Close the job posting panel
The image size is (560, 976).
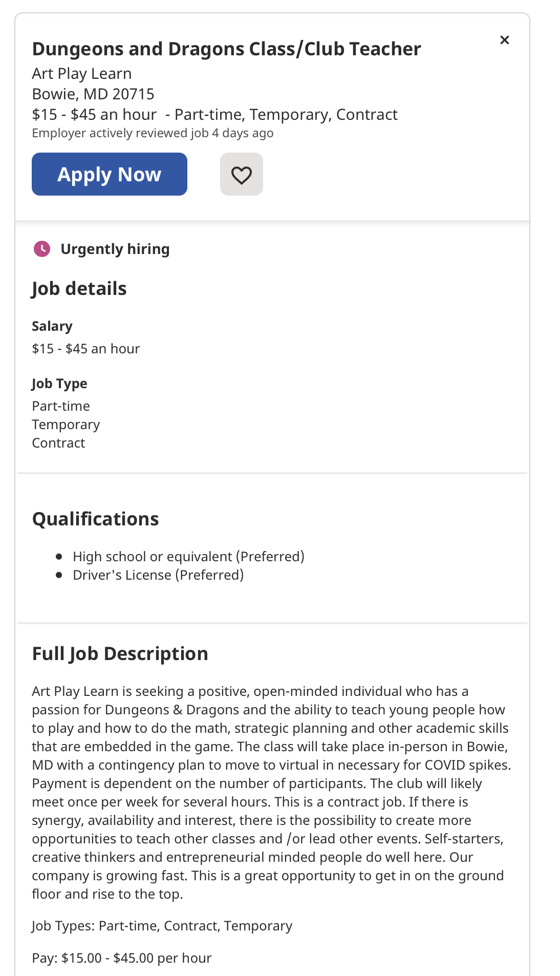[504, 40]
